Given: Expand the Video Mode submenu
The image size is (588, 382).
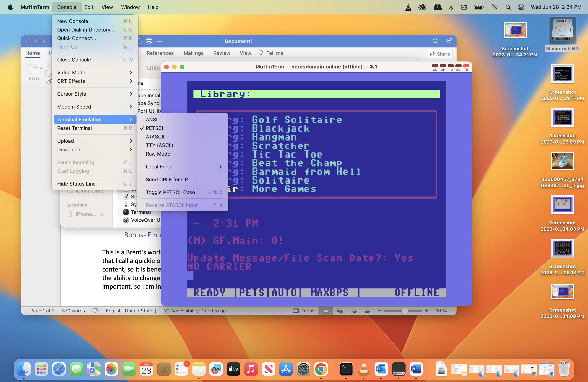Looking at the screenshot, I should 95,72.
